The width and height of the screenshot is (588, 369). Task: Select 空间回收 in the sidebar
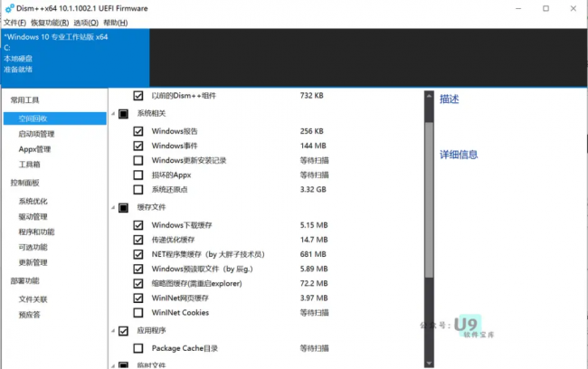[55, 118]
